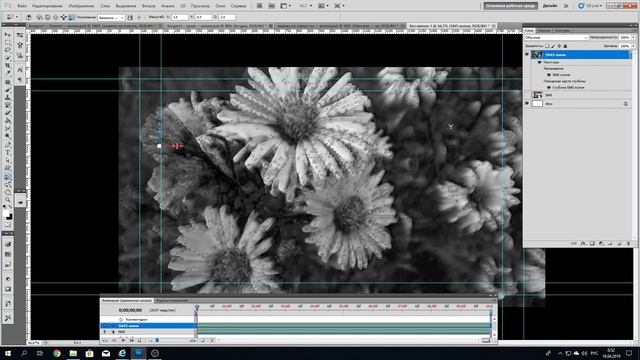Viewport: 640px width, 360px height.
Task: Switch to the Каналы tab
Action: click(x=543, y=30)
